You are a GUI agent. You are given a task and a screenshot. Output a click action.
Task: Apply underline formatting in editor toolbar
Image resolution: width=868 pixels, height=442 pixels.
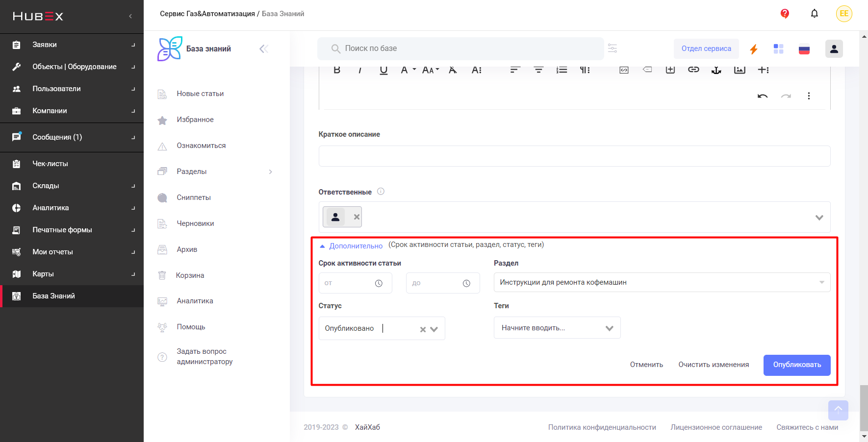(x=383, y=70)
